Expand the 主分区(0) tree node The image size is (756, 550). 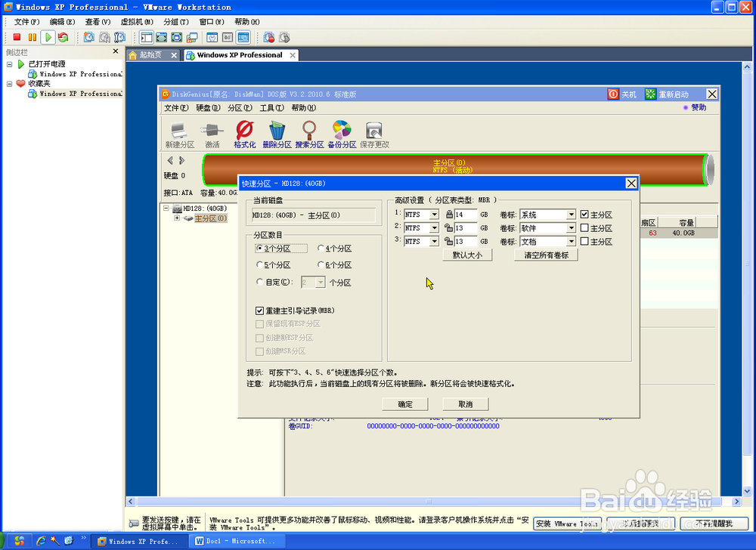pos(177,218)
